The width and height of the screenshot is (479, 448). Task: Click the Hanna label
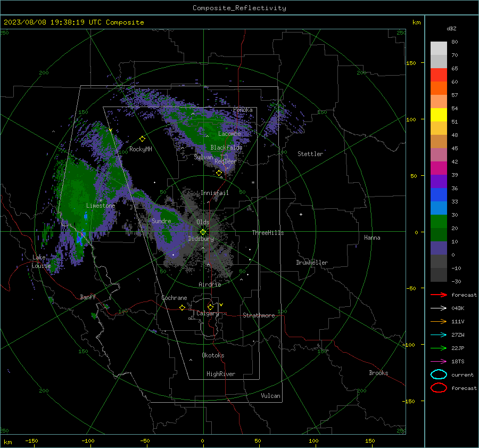(372, 238)
